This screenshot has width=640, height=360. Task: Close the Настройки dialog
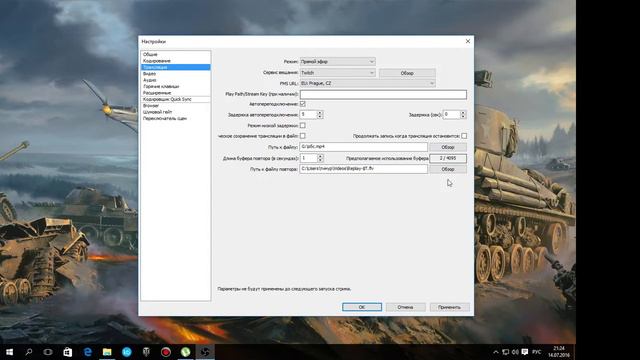coord(468,41)
